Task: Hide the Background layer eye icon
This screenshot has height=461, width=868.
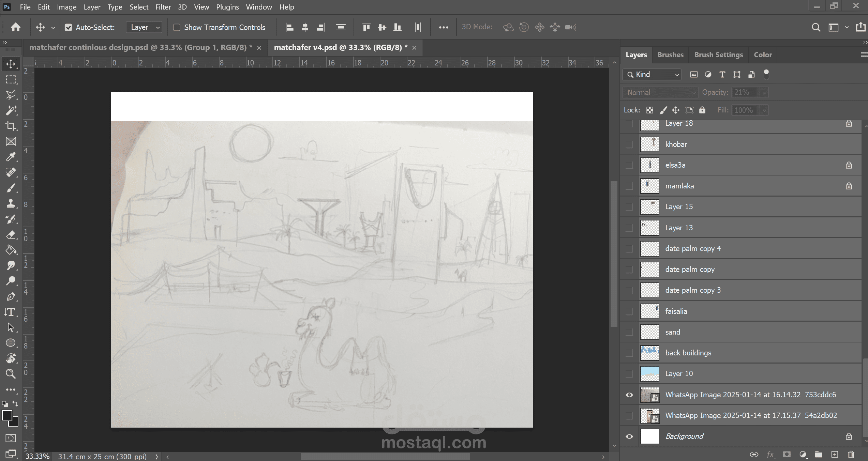Action: click(629, 436)
